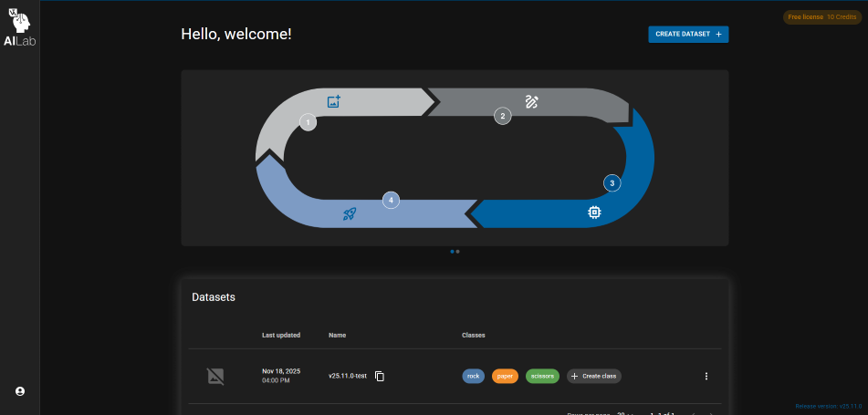
Task: Click the rocket deploy icon in workflow
Action: pyautogui.click(x=350, y=214)
